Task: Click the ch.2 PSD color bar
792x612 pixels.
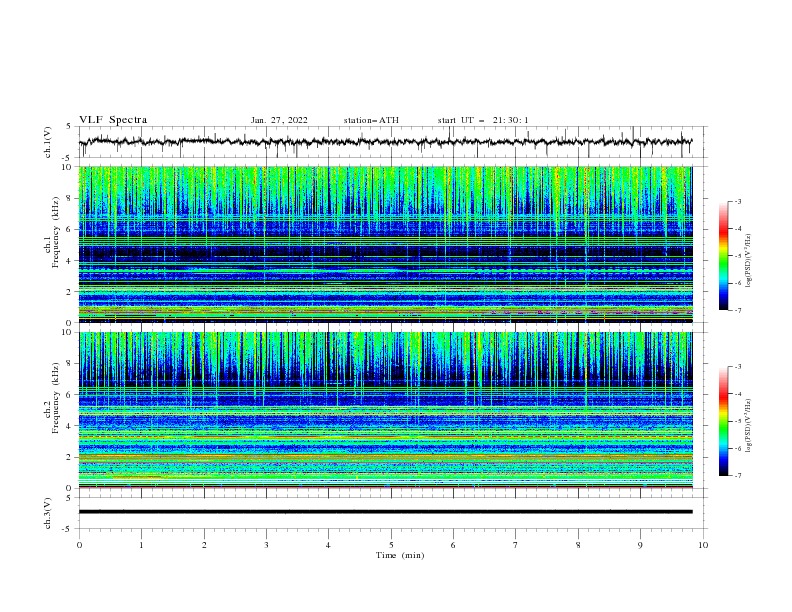Action: coord(723,421)
